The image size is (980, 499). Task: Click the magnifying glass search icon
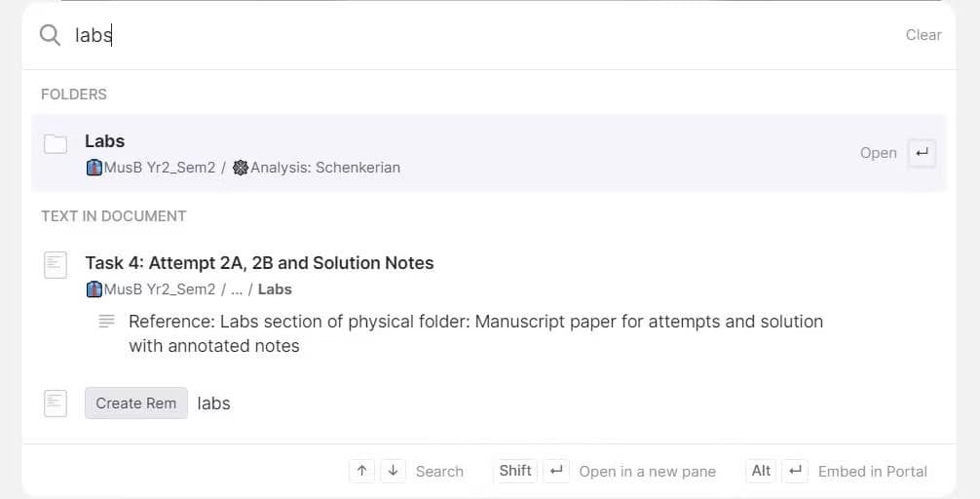(50, 35)
